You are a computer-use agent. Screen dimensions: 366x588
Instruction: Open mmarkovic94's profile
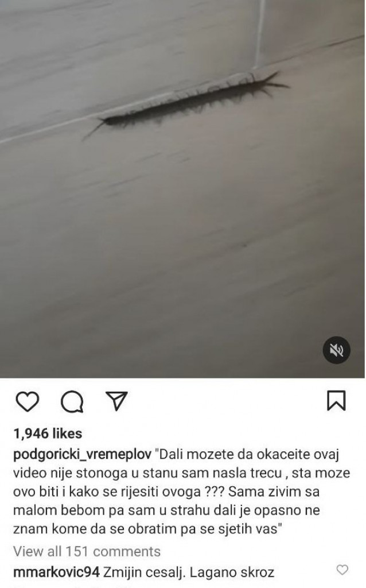(57, 572)
